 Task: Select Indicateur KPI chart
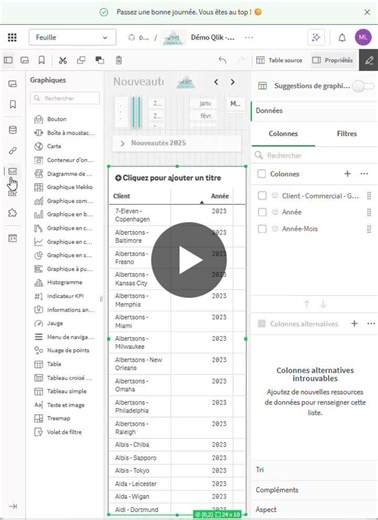coord(65,296)
